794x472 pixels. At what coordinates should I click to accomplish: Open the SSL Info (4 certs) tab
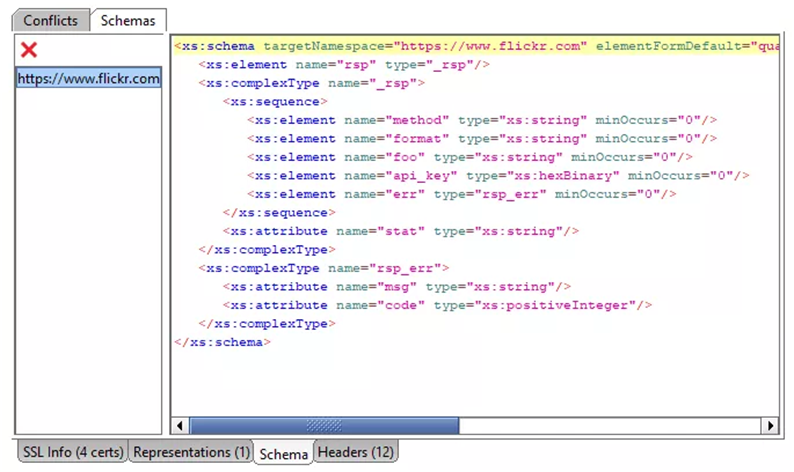(x=73, y=452)
